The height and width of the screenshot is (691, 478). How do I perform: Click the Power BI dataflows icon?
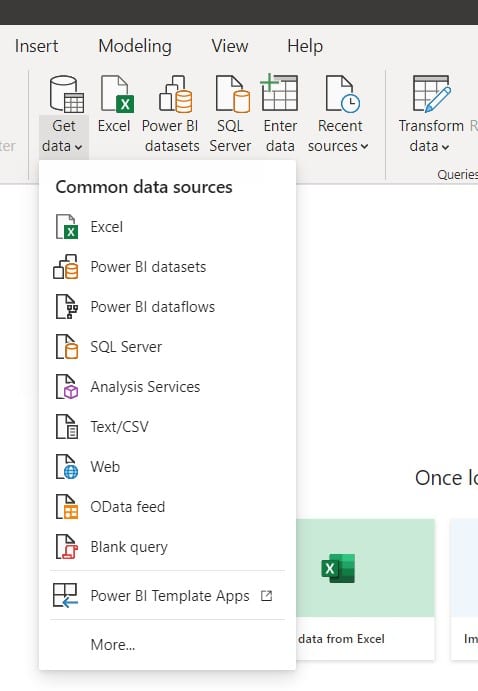coord(67,307)
